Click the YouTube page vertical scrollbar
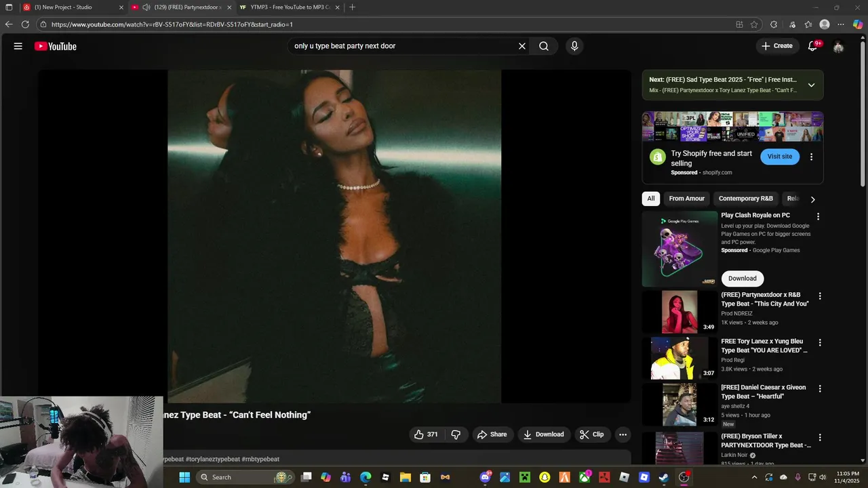 point(863,115)
